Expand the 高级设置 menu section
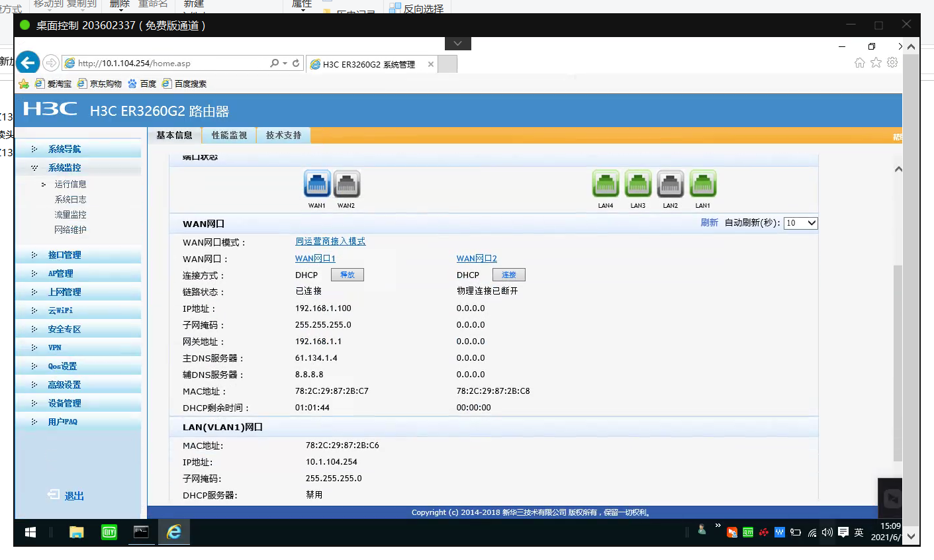 [64, 385]
